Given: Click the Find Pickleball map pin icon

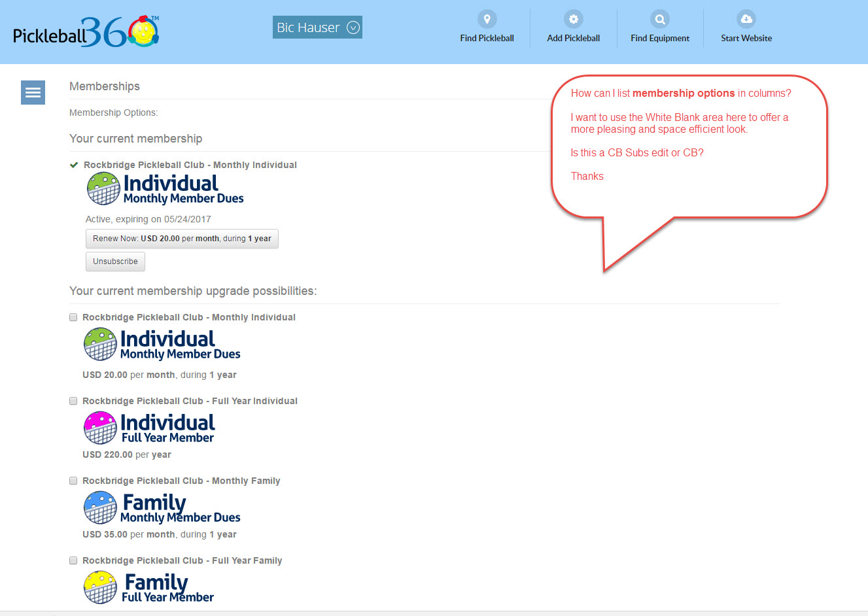Looking at the screenshot, I should tap(487, 19).
